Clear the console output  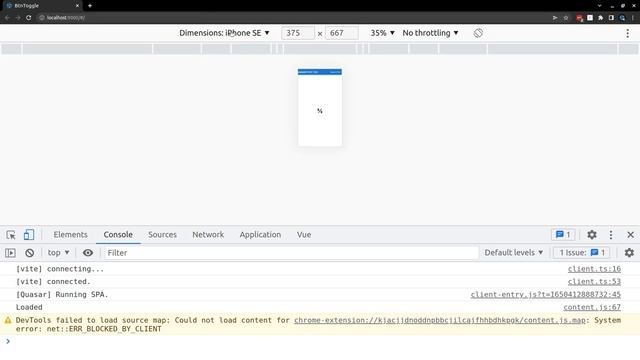29,253
